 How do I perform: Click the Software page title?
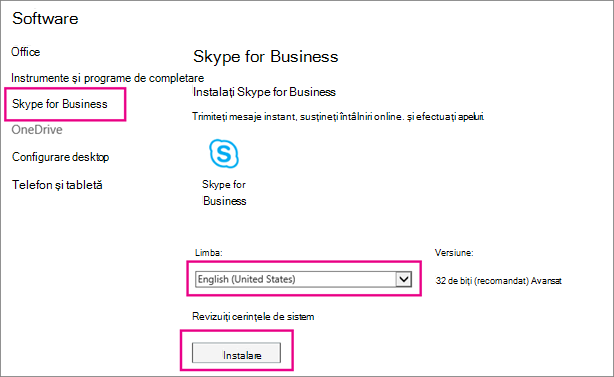[45, 18]
